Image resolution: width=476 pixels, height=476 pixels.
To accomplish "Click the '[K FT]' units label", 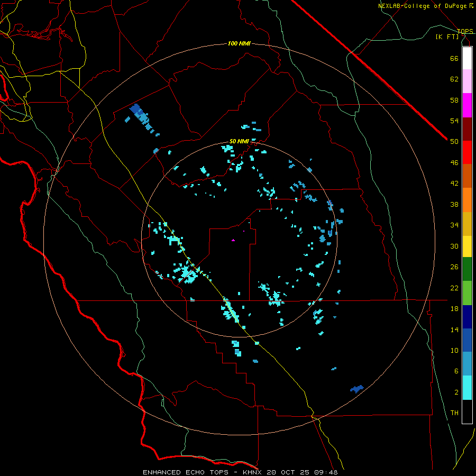I will [x=447, y=36].
